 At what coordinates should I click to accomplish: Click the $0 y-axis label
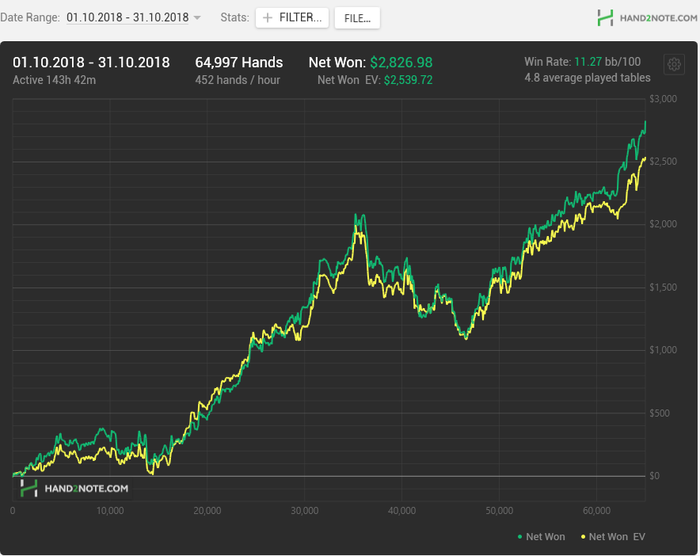(654, 476)
